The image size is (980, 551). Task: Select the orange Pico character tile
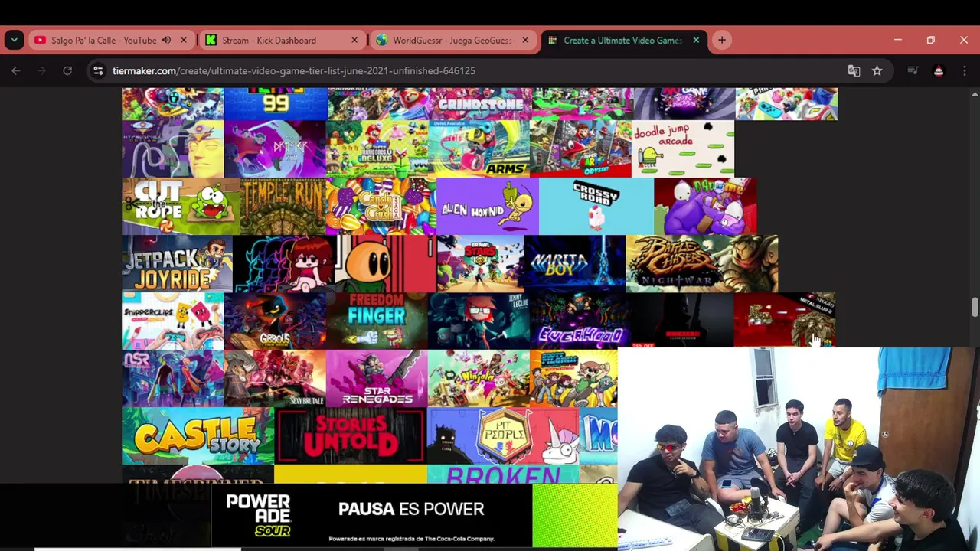coord(385,263)
